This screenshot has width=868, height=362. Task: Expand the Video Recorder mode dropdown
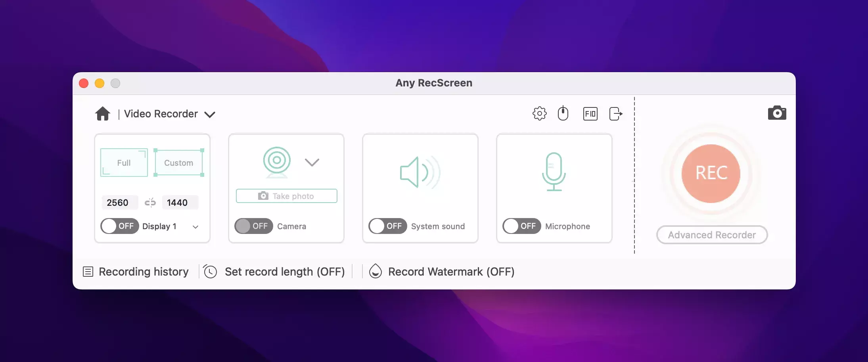[x=210, y=115]
